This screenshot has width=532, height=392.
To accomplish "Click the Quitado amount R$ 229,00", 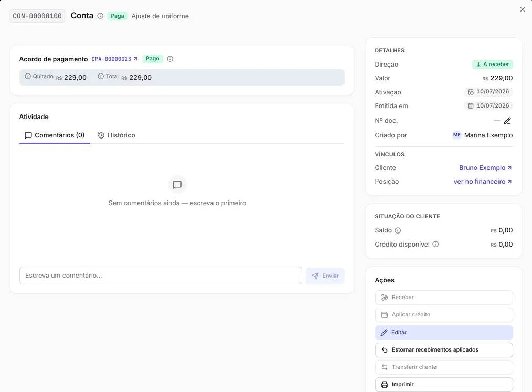I will coord(71,77).
